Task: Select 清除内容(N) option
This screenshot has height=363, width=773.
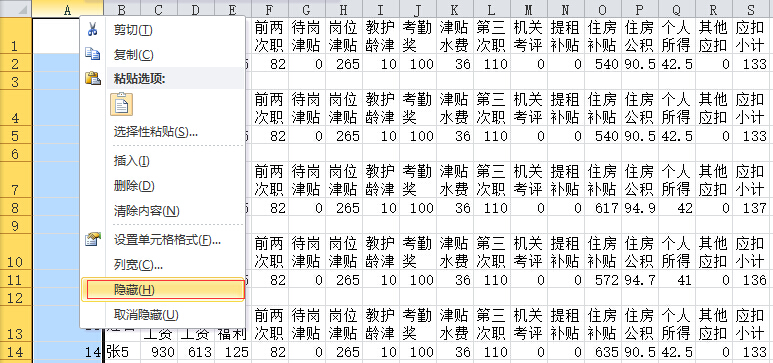Action: click(146, 211)
